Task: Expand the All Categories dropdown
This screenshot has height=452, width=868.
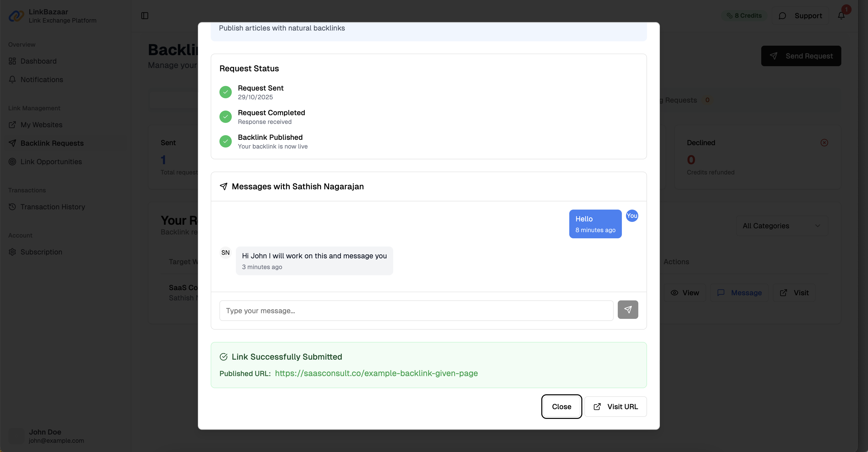Action: pos(782,226)
